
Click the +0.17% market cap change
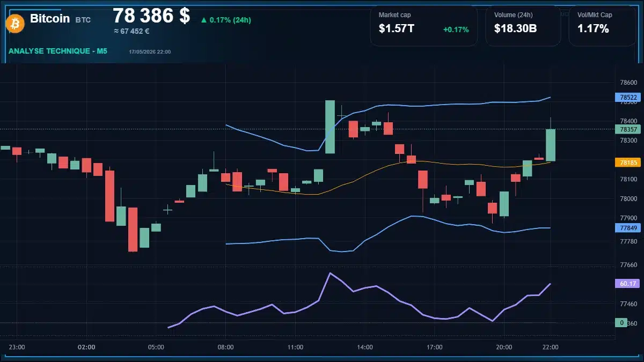pos(456,29)
